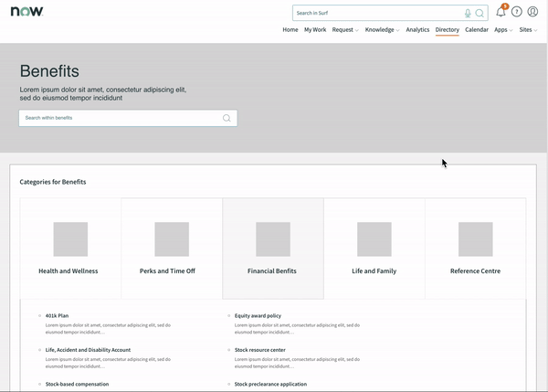
Task: Click the Reference Centre image placeholder
Action: point(476,239)
